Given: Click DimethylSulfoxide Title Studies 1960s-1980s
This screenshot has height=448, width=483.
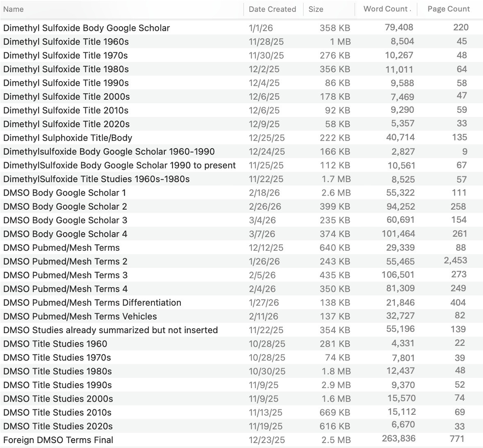Looking at the screenshot, I should click(x=86, y=179).
